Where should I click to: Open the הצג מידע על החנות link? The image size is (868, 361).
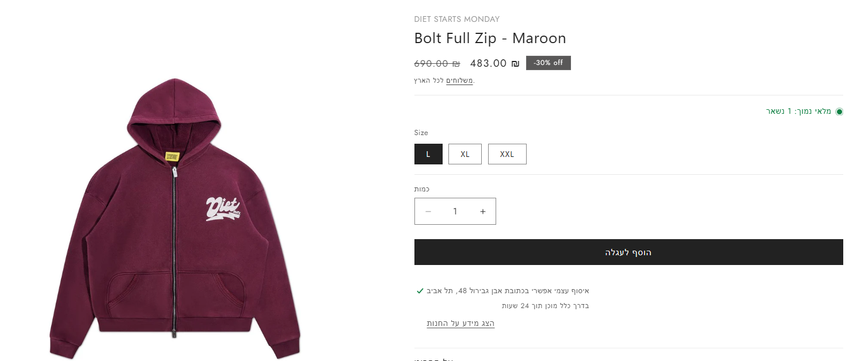click(460, 324)
